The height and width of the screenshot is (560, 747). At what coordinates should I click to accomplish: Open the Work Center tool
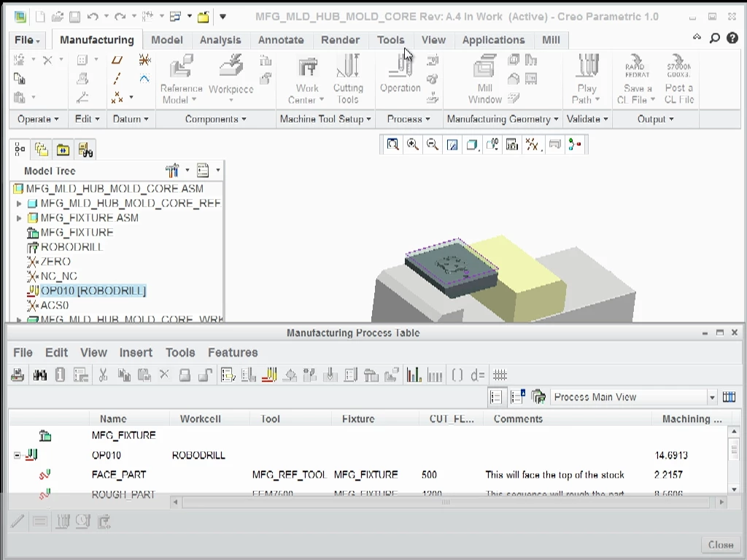coord(307,79)
